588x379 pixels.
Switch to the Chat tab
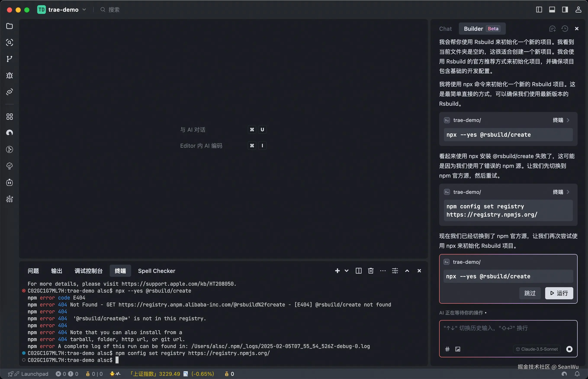pyautogui.click(x=445, y=29)
